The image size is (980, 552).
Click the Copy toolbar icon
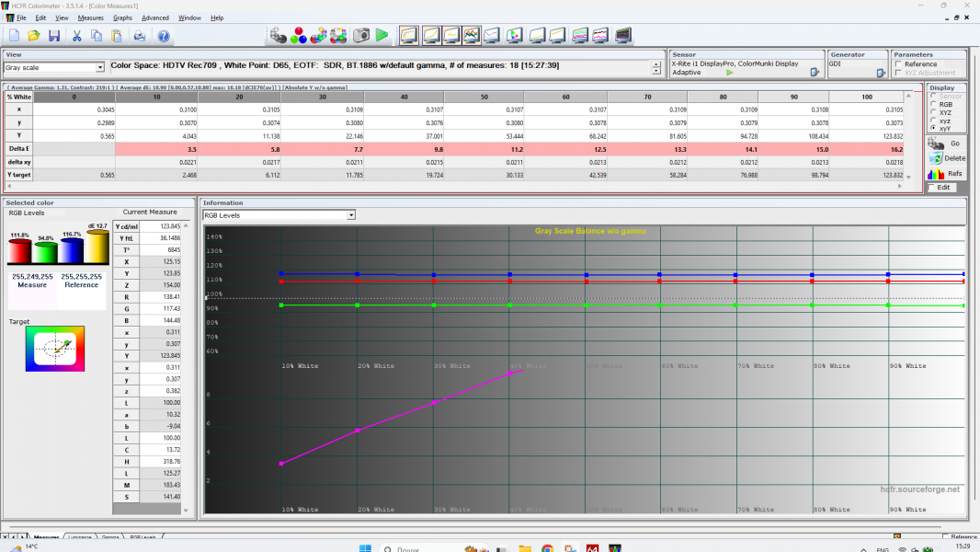click(x=97, y=36)
